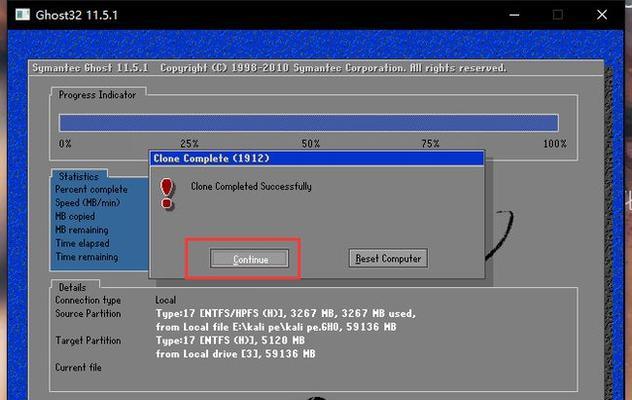Click the 'MB remaining' label
Screen dimensions: 632x400
click(x=82, y=230)
